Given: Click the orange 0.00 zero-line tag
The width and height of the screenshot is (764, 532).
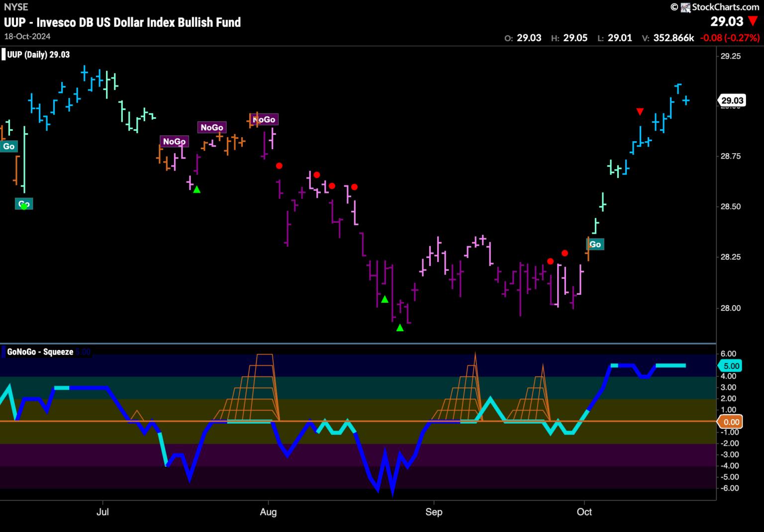Looking at the screenshot, I should tap(731, 422).
